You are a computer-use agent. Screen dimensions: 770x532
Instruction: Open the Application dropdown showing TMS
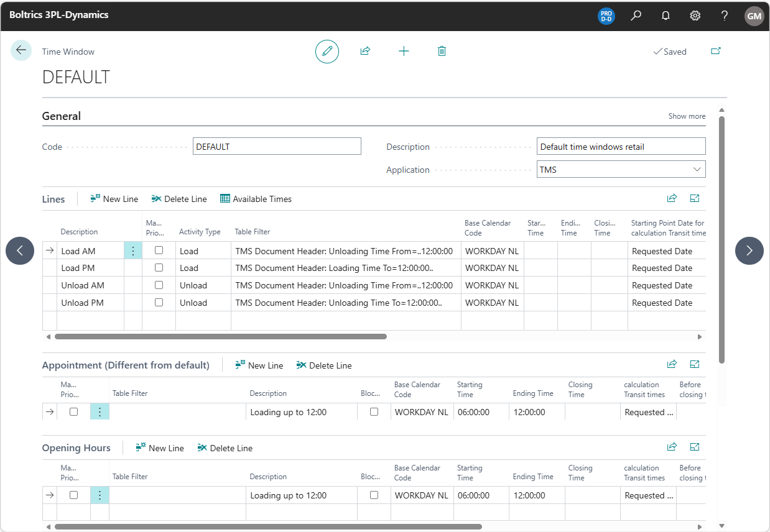[x=621, y=170]
